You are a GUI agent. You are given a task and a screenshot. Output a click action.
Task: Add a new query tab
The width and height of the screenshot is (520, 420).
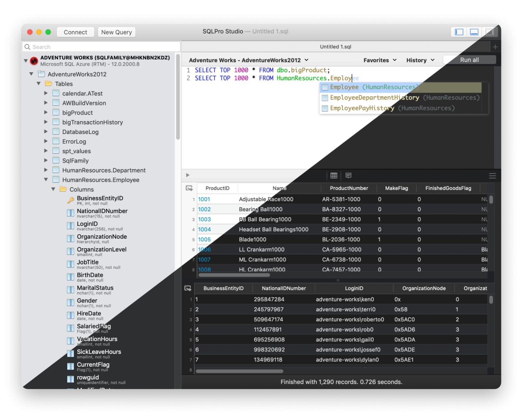(495, 47)
